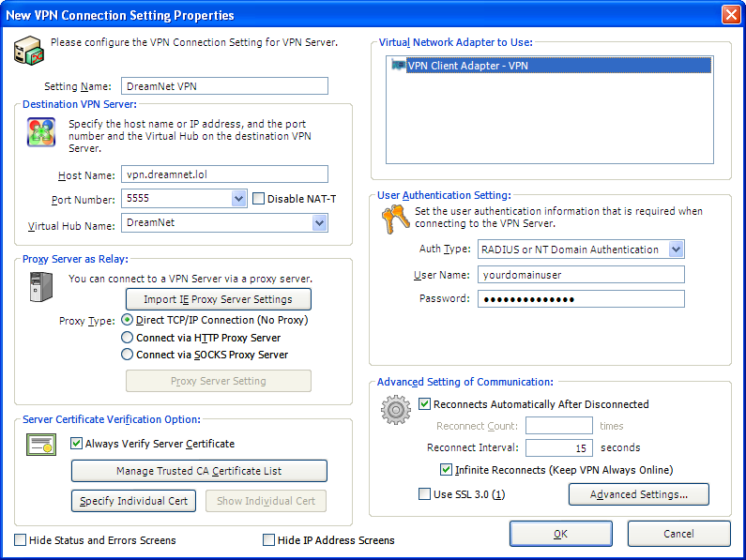Screen dimensions: 746x560
Task: Click the server certificate icon
Action: click(x=41, y=445)
